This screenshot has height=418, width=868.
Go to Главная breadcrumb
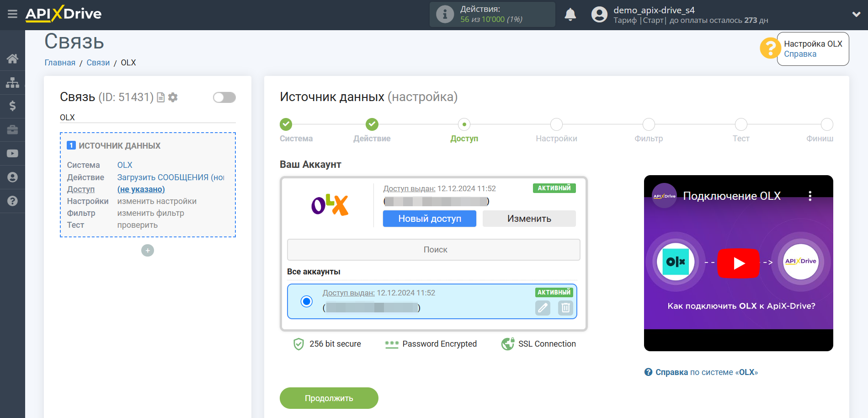click(x=60, y=63)
